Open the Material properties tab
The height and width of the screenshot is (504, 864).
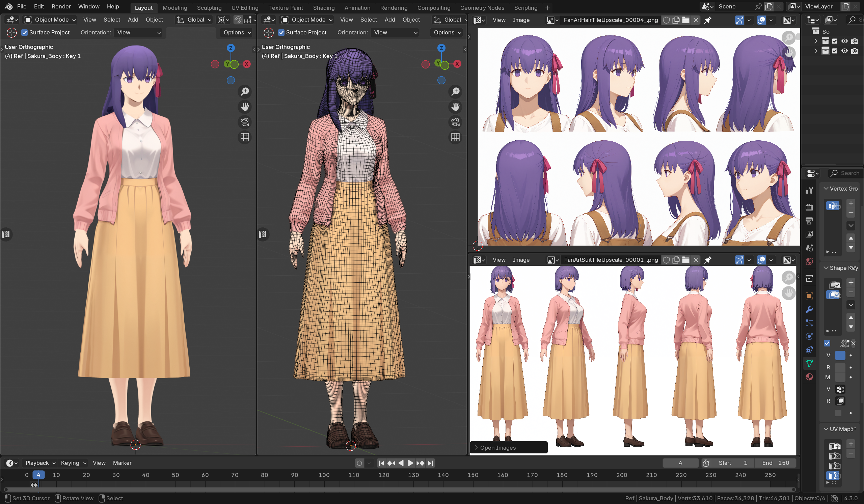[809, 377]
